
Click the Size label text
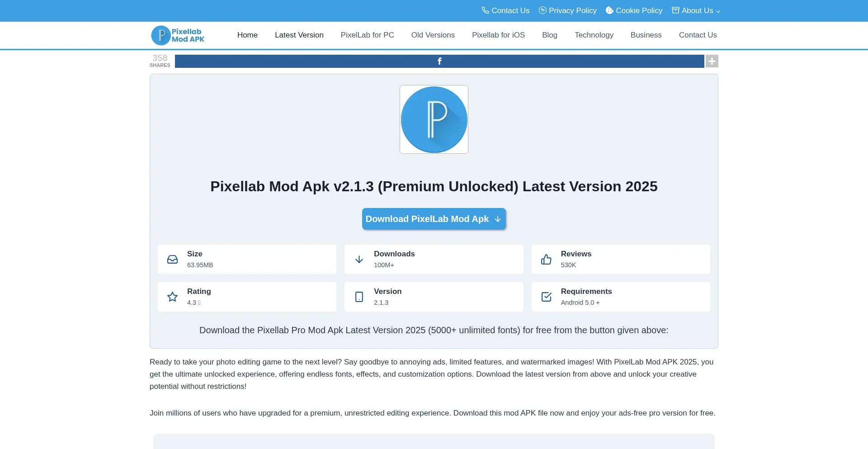coord(195,254)
